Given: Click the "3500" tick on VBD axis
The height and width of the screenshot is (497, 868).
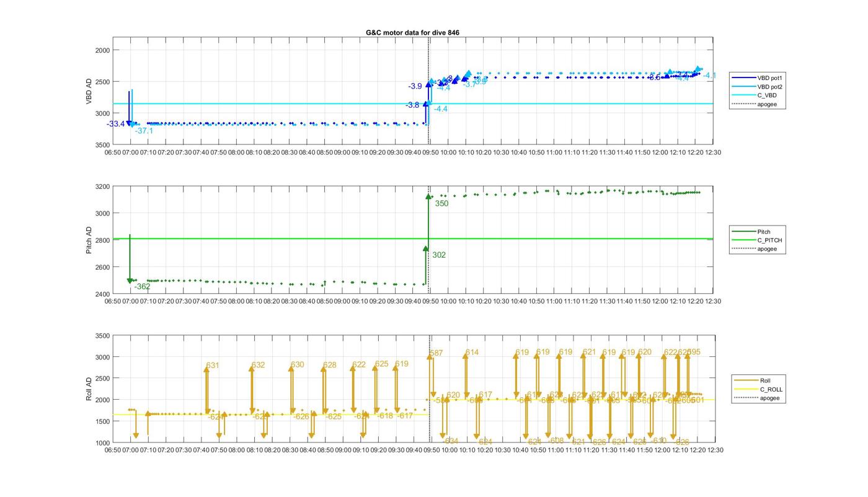Looking at the screenshot, I should click(x=102, y=145).
